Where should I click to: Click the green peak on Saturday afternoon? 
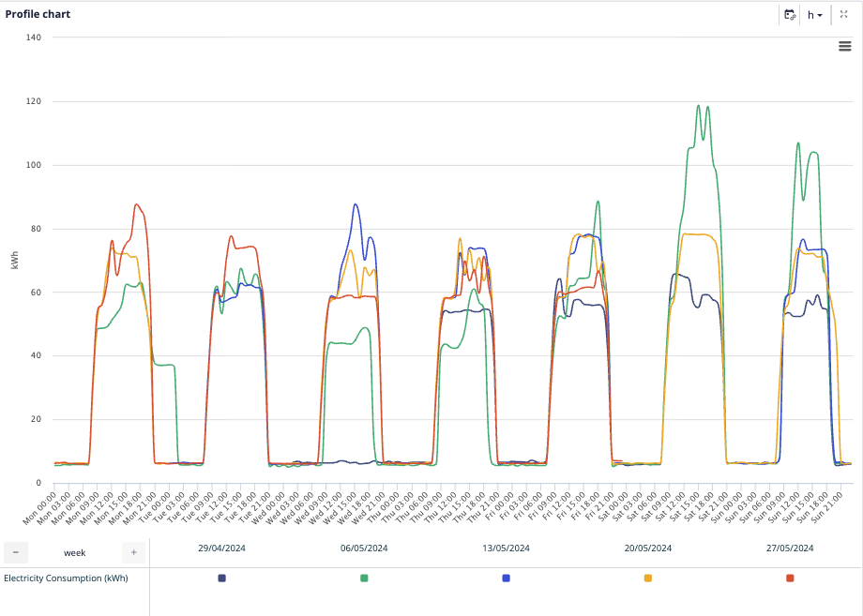[699, 106]
